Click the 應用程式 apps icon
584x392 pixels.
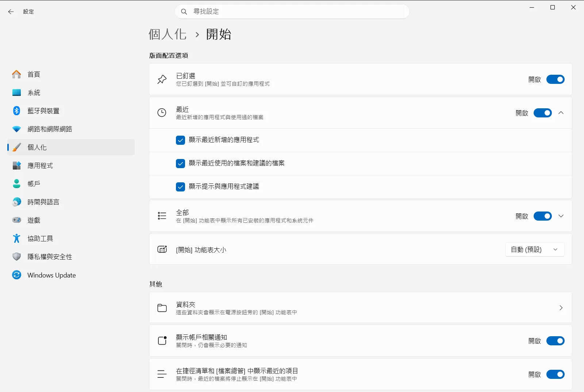pyautogui.click(x=16, y=166)
